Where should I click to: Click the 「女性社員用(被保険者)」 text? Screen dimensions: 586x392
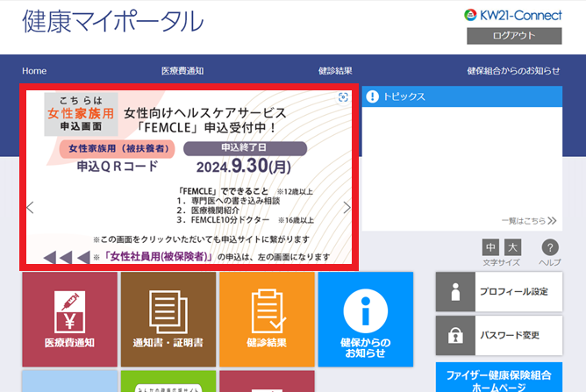(157, 257)
